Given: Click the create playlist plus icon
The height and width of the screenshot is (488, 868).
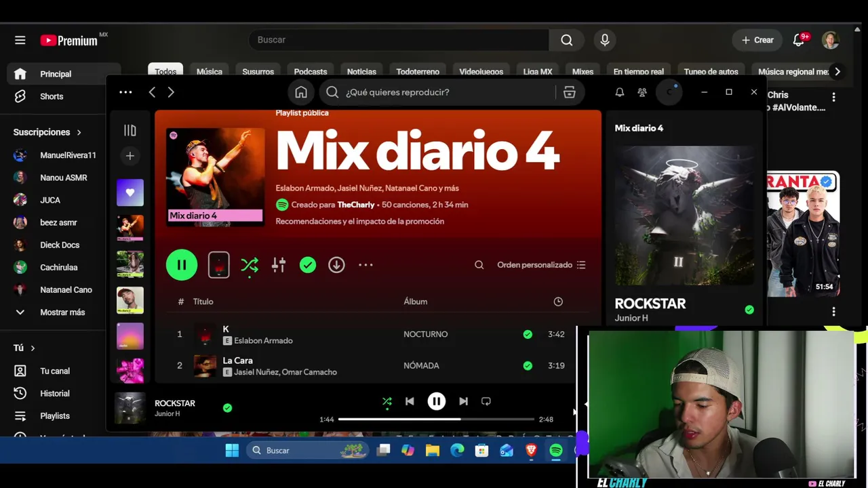Looking at the screenshot, I should [x=130, y=156].
